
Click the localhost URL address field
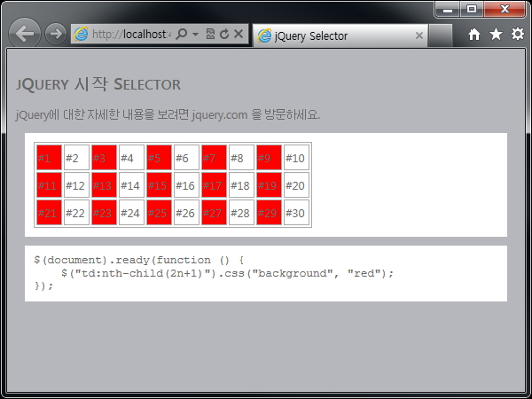[x=131, y=34]
